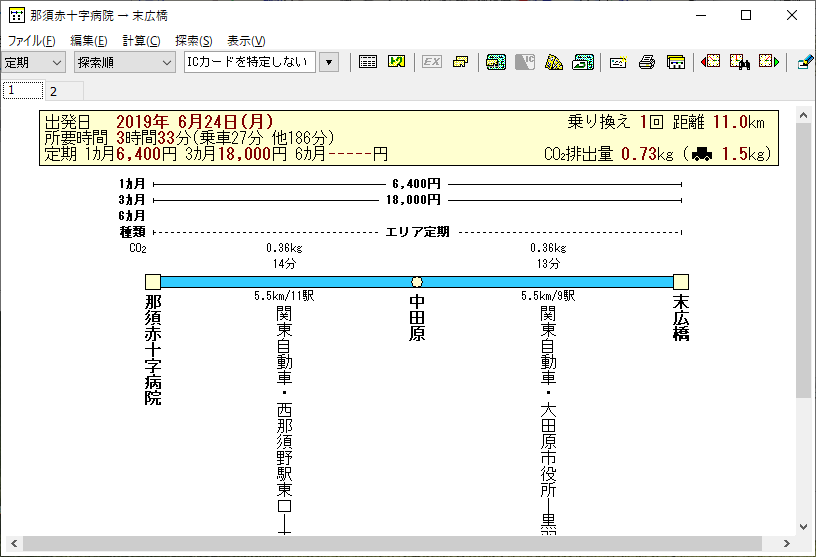Image resolution: width=816 pixels, height=557 pixels.
Task: Click the 14分 travel time label
Action: click(284, 264)
